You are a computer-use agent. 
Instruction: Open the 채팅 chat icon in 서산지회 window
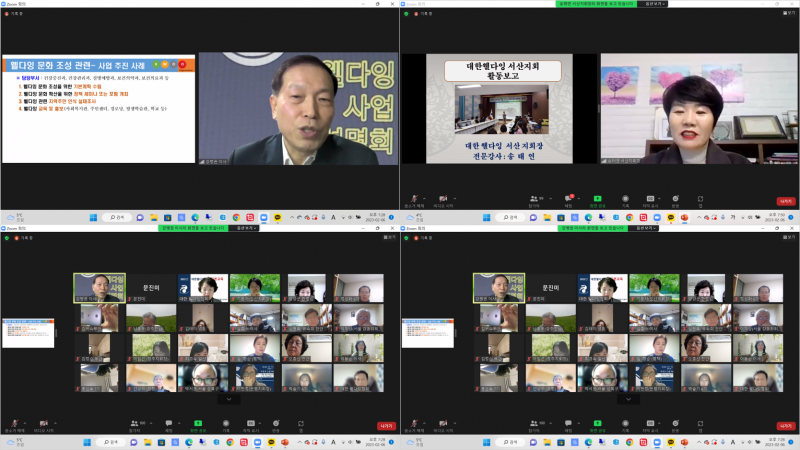[568, 199]
